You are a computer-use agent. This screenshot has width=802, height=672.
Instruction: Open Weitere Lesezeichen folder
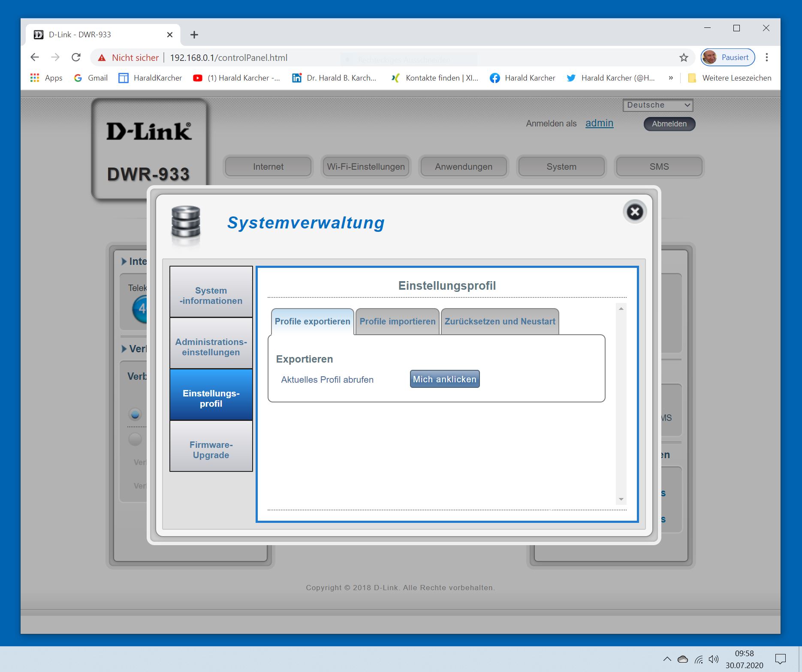[730, 78]
